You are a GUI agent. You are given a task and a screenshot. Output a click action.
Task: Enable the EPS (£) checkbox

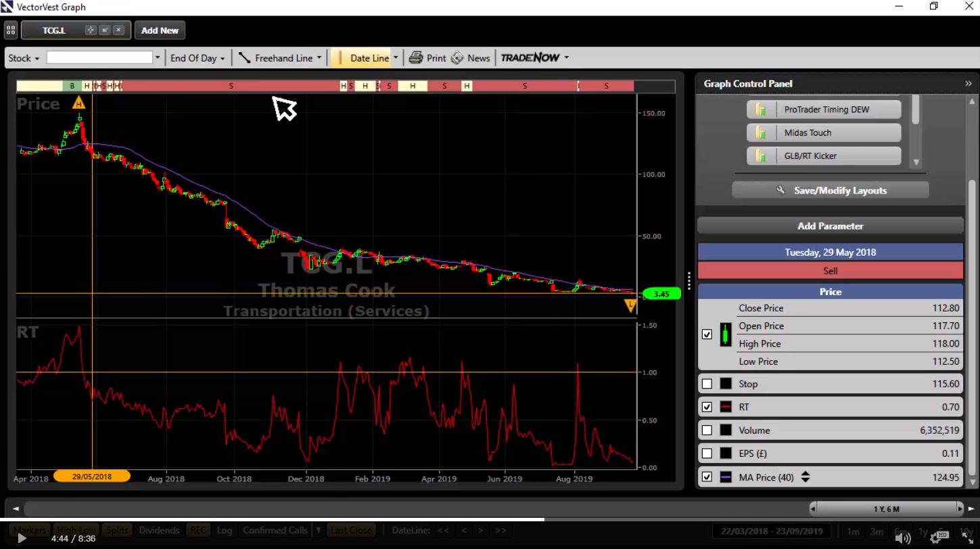pos(707,454)
